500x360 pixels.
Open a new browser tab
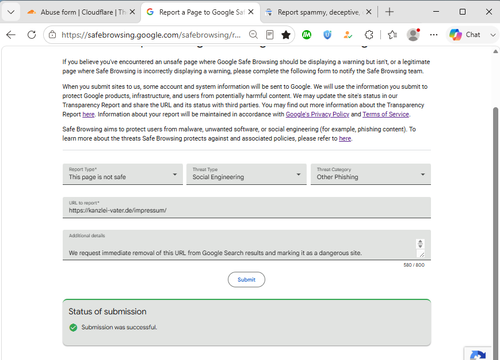tap(389, 12)
